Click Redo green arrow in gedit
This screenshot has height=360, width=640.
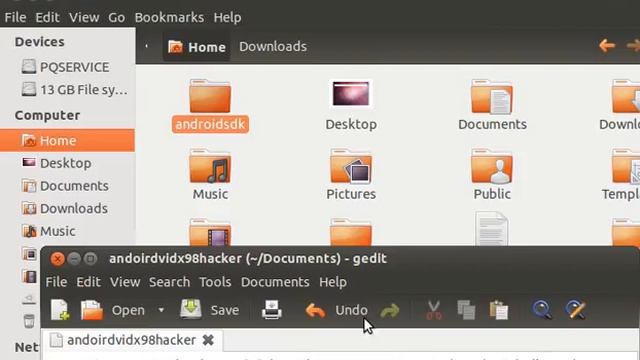pyautogui.click(x=390, y=311)
